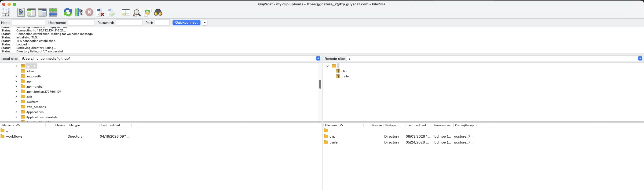Search for files recursively with binoculars
644x190 pixels.
click(x=158, y=12)
